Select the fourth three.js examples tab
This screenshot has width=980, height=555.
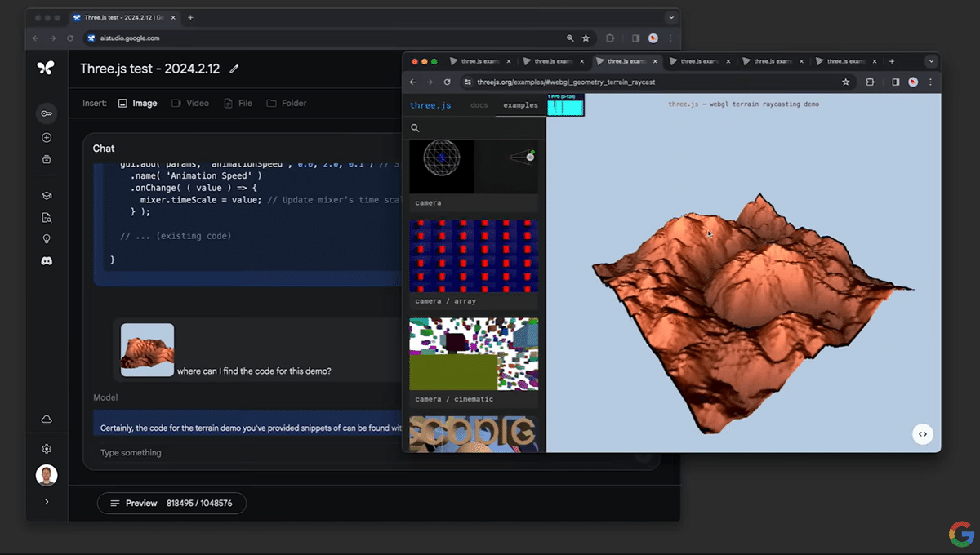pos(700,61)
